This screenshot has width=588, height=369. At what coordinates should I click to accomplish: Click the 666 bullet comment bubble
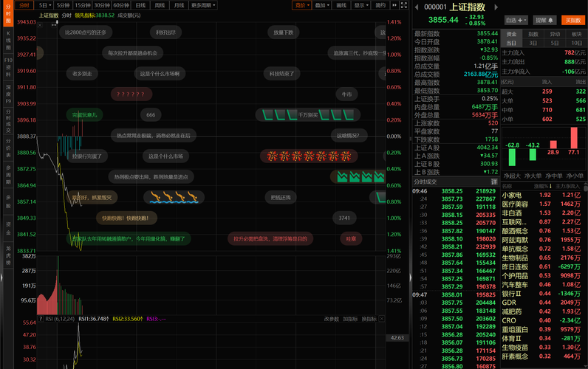click(151, 115)
